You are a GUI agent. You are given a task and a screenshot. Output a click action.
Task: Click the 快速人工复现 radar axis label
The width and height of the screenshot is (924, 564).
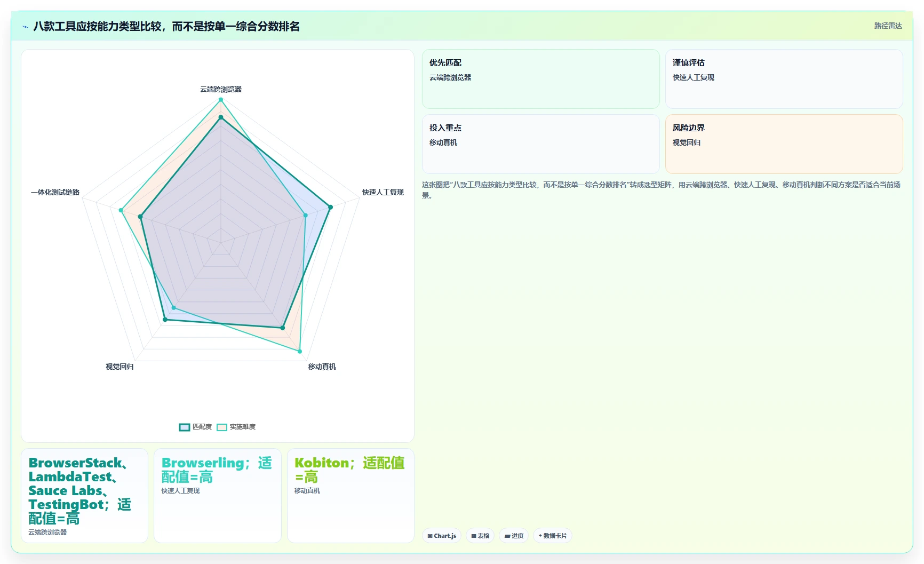pyautogui.click(x=383, y=192)
